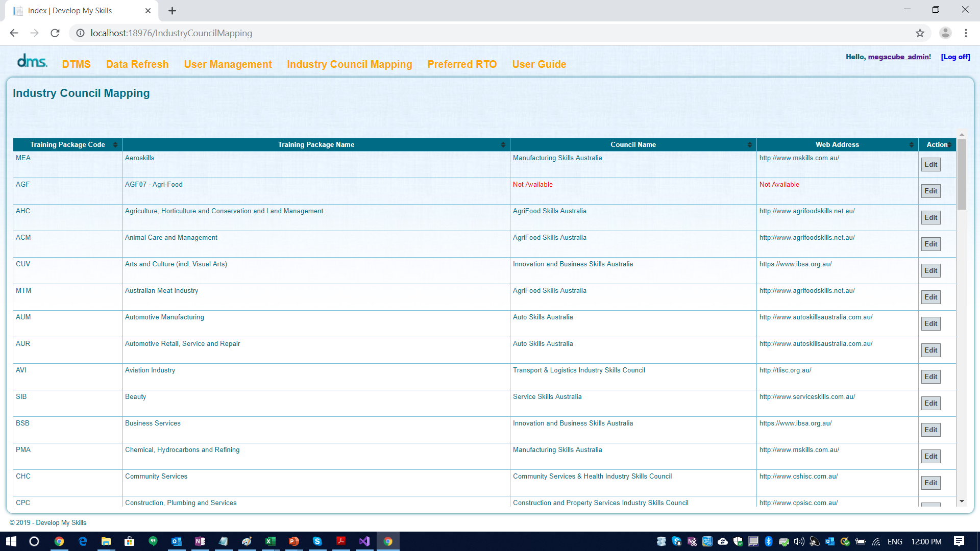Image resolution: width=980 pixels, height=551 pixels.
Task: Sort by Training Package Name column
Action: 316,145
